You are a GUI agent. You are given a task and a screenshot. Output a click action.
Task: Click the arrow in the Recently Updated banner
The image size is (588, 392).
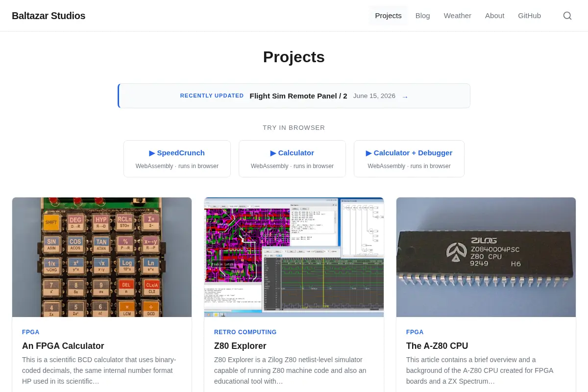405,97
